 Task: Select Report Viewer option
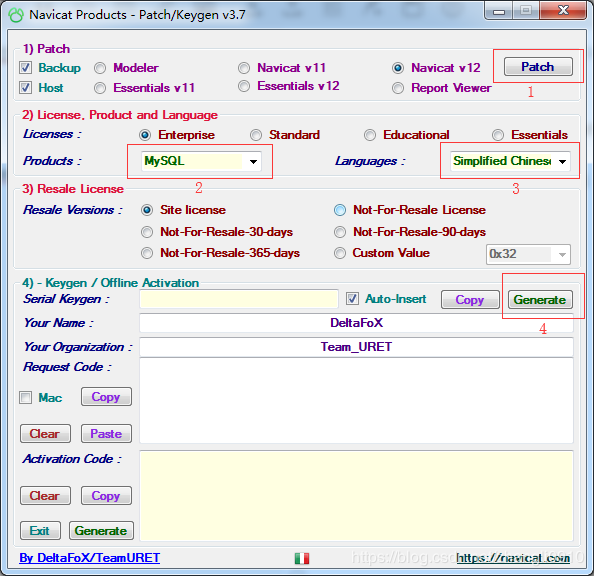coord(398,88)
